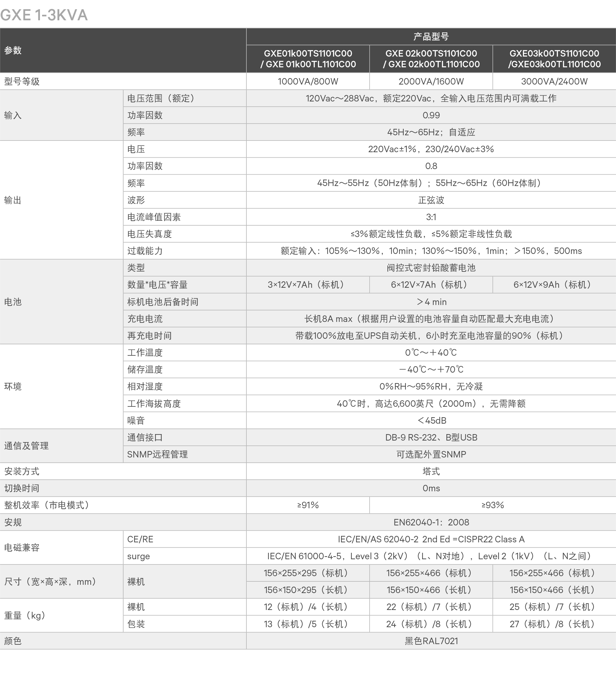616x677 pixels.
Task: Click the 环境 category label
Action: coord(13,386)
